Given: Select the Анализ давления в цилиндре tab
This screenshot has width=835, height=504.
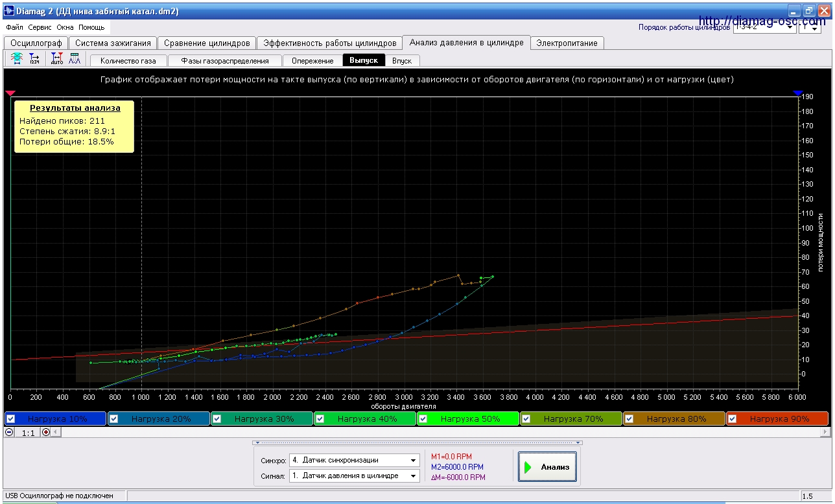Looking at the screenshot, I should click(466, 42).
